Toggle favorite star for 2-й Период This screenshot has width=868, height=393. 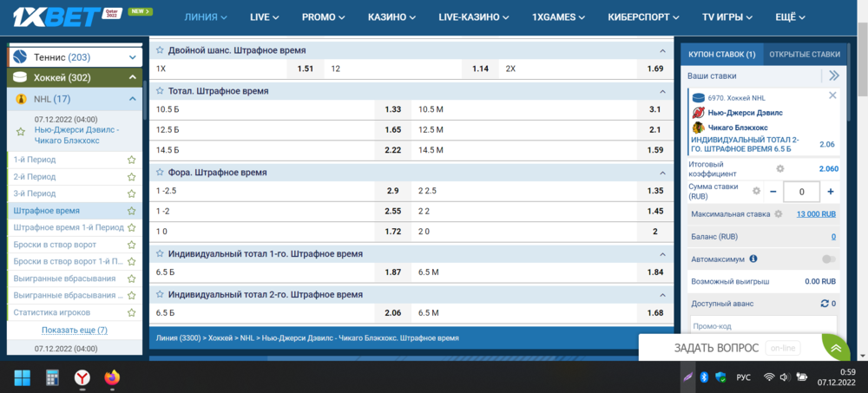(x=131, y=177)
